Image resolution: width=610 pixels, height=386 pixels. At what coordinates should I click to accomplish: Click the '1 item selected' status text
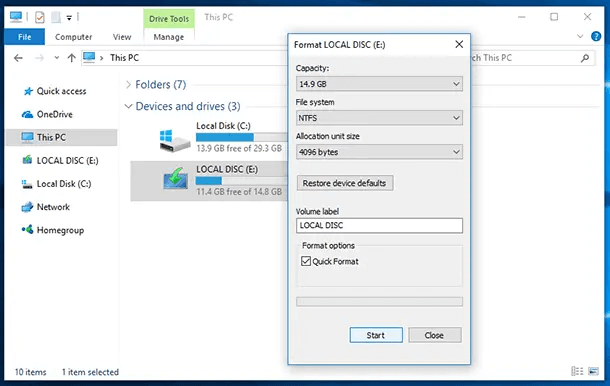click(x=90, y=372)
